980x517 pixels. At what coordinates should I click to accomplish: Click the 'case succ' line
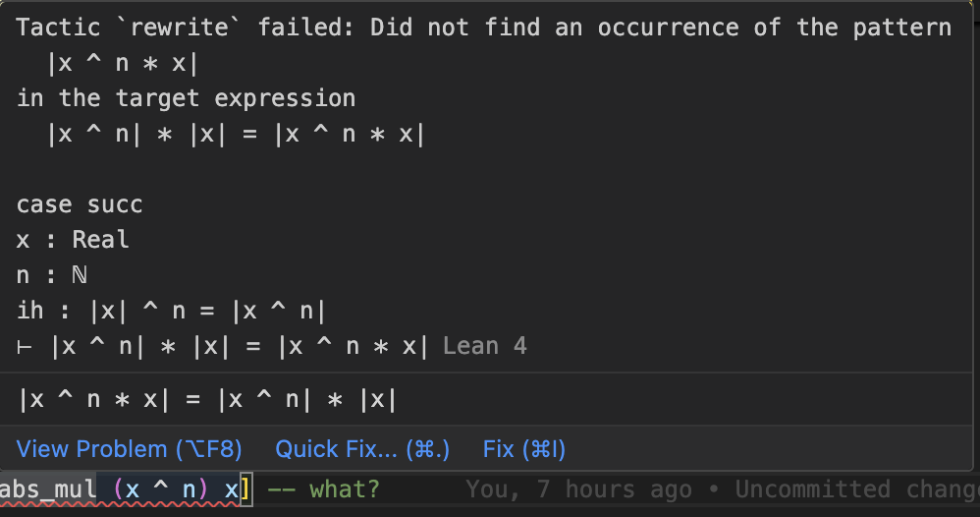click(x=80, y=204)
